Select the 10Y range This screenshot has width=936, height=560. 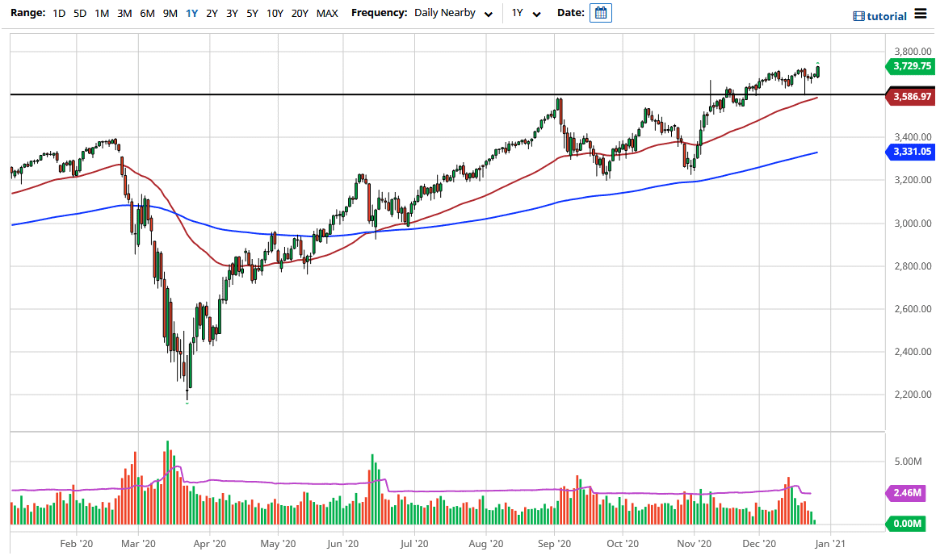coord(274,13)
